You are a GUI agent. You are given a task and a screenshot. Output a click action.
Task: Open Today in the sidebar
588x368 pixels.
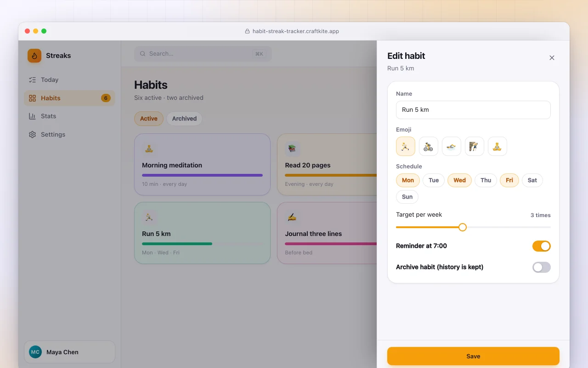coord(69,80)
